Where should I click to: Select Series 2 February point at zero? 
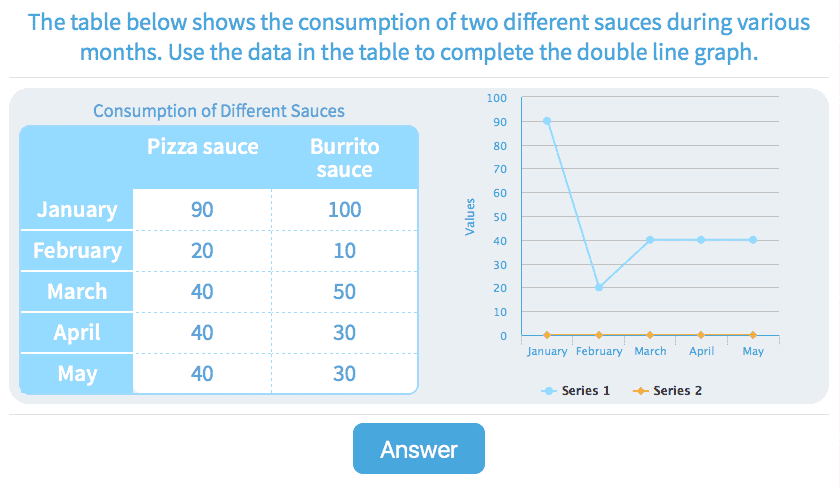click(598, 335)
